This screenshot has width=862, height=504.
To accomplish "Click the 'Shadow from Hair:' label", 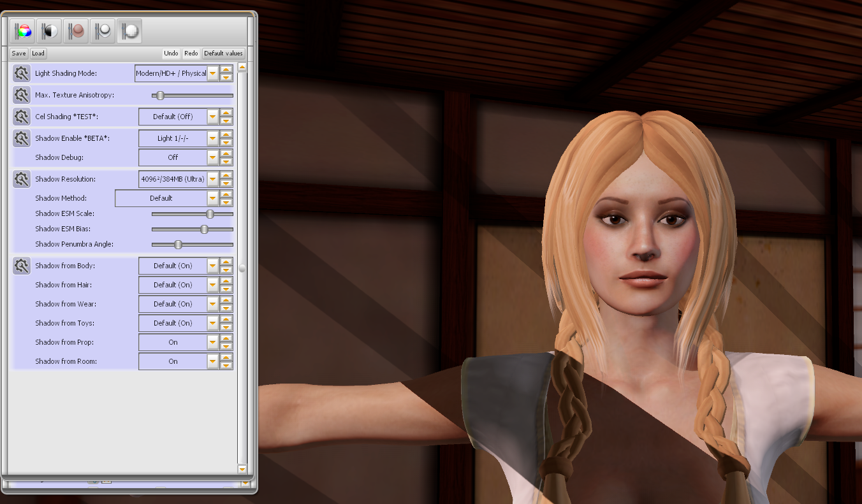I will coord(64,285).
